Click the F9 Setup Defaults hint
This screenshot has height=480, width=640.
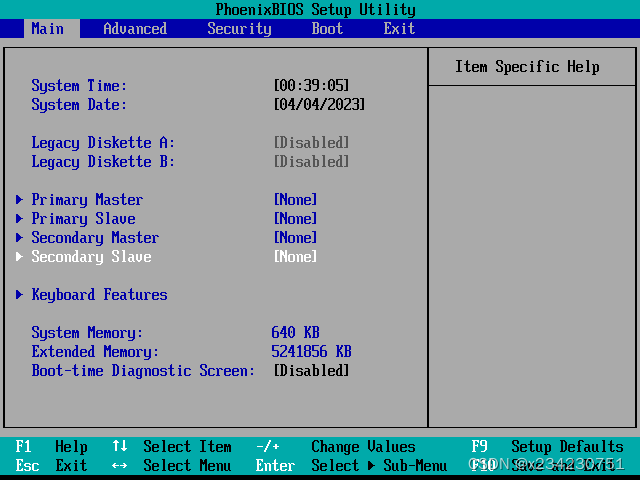(x=547, y=447)
